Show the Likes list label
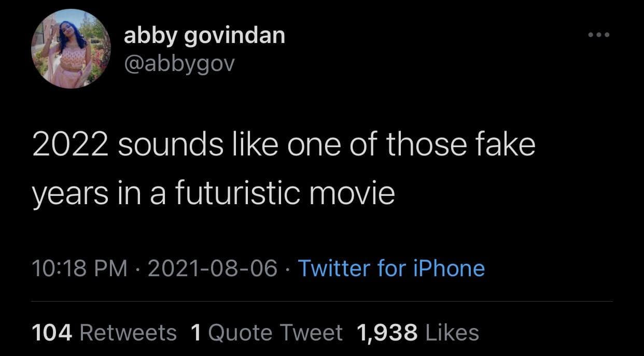The height and width of the screenshot is (356, 644). [x=452, y=332]
